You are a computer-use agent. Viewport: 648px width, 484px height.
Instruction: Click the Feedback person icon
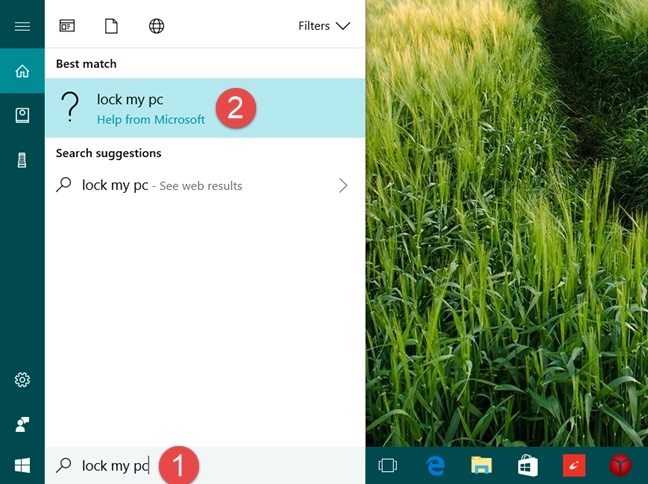[x=22, y=424]
